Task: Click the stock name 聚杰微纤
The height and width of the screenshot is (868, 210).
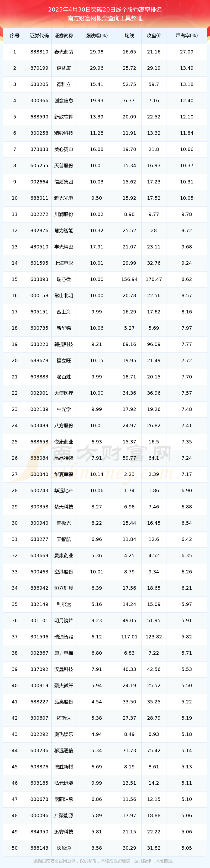Action: point(64,686)
